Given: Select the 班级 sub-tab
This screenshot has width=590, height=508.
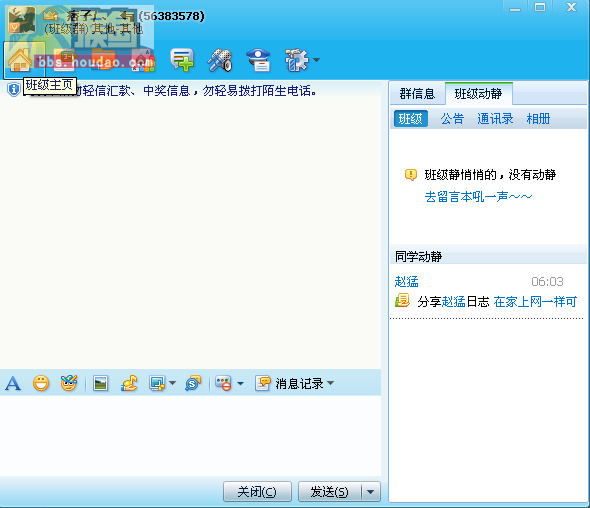Looking at the screenshot, I should coord(411,119).
